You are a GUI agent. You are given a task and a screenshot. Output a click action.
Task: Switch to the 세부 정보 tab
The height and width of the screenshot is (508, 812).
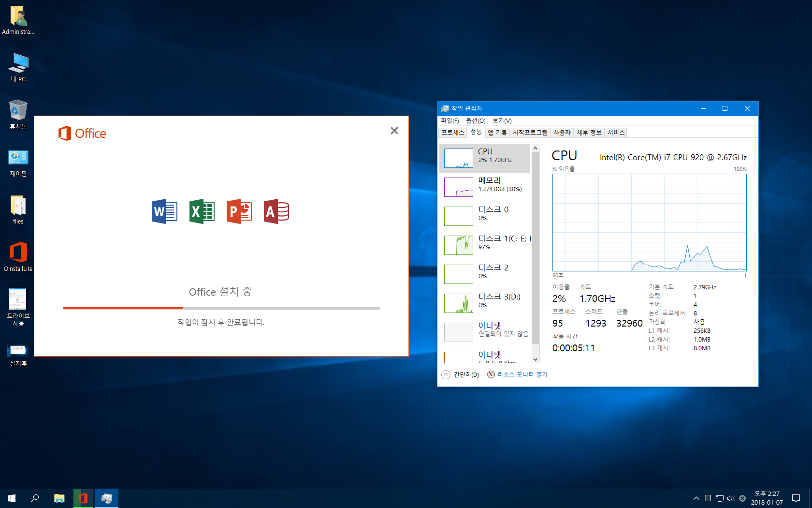pos(589,133)
